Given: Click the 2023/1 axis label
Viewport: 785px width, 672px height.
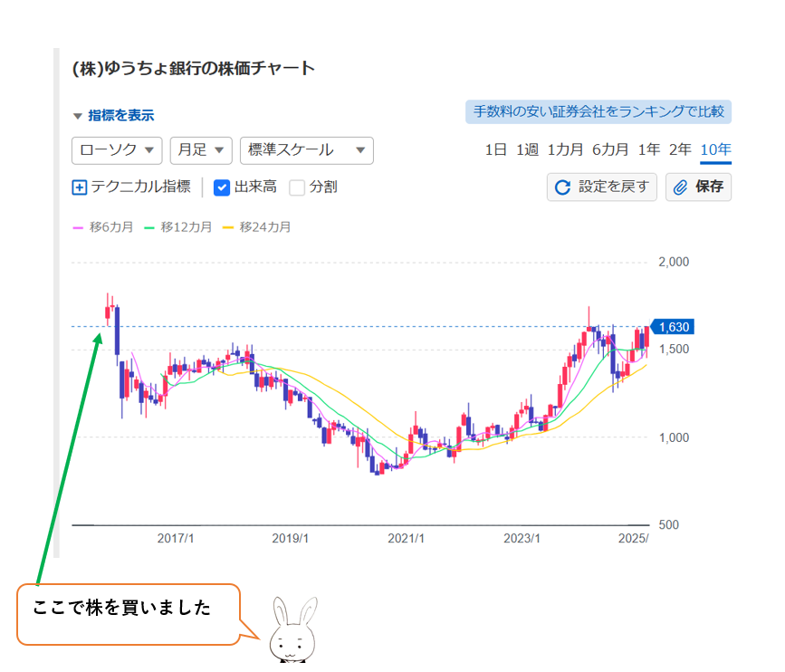Looking at the screenshot, I should (522, 538).
